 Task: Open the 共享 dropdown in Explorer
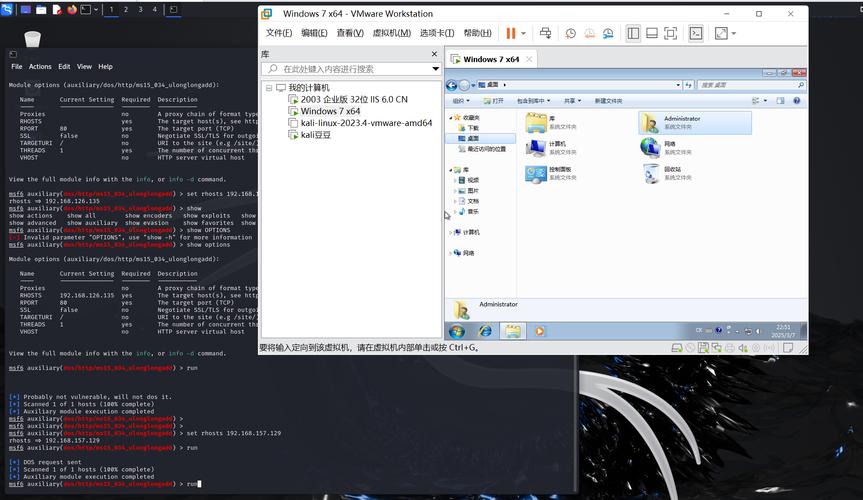[572, 101]
